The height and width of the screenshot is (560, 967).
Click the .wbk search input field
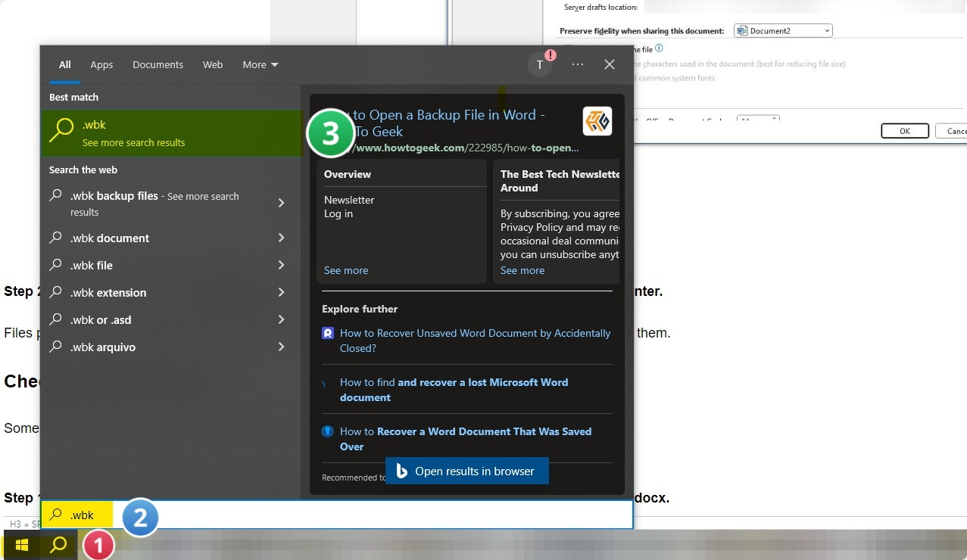tap(337, 515)
